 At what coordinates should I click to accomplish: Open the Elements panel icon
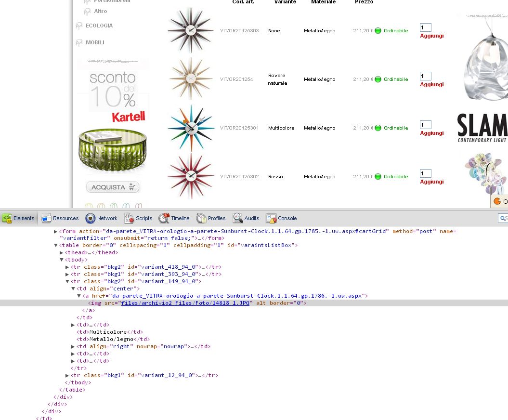pyautogui.click(x=7, y=218)
